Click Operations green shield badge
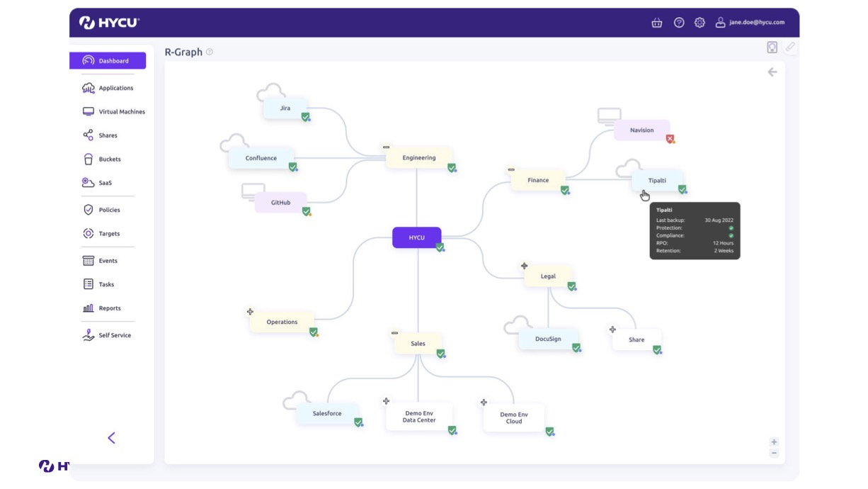868x489 pixels. [314, 332]
